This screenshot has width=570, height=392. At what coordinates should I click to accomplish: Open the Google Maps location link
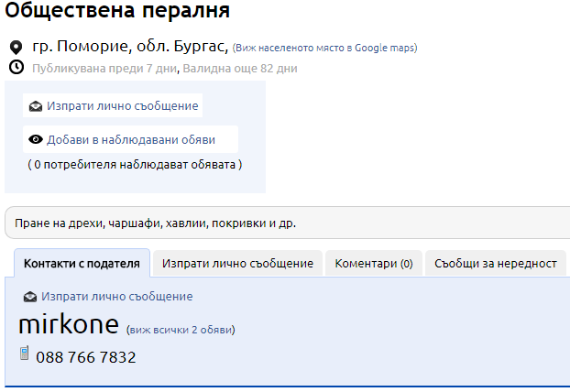click(325, 48)
